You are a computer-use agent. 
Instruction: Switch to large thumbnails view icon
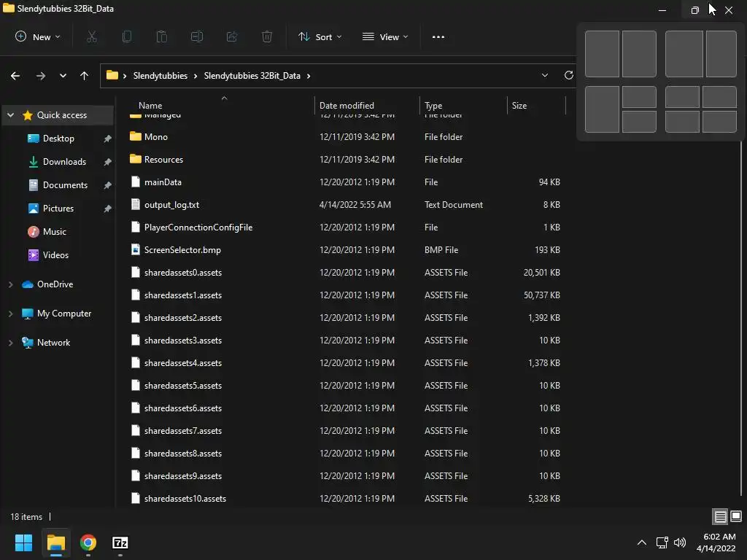click(x=736, y=516)
